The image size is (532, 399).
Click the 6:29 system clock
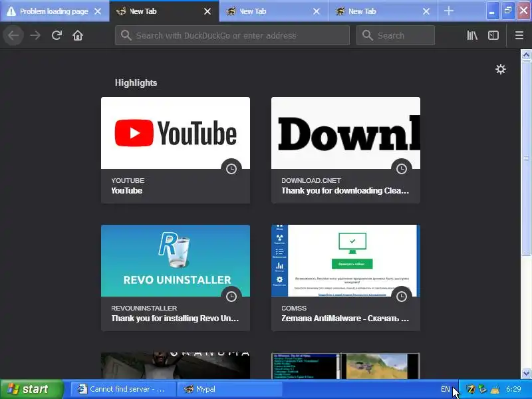[x=513, y=389]
